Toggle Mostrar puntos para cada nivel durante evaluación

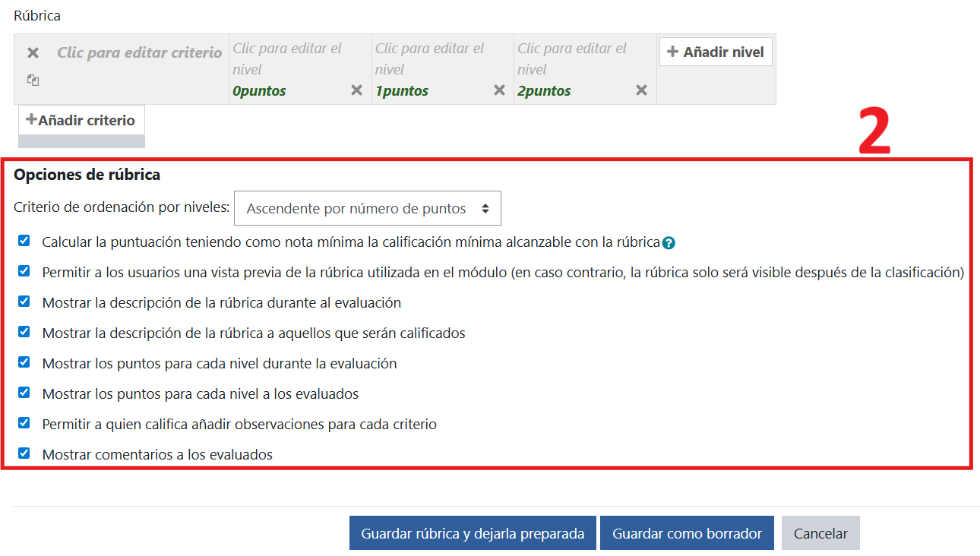click(x=24, y=362)
